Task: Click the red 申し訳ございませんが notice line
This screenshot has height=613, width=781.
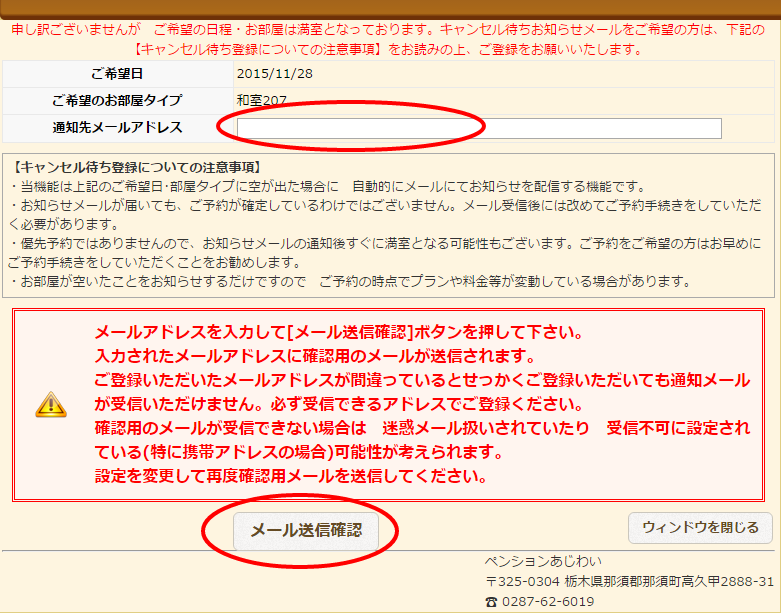Action: tap(388, 30)
